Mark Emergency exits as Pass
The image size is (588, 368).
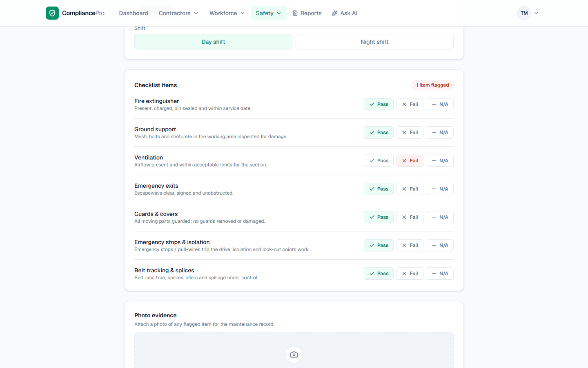tap(379, 189)
